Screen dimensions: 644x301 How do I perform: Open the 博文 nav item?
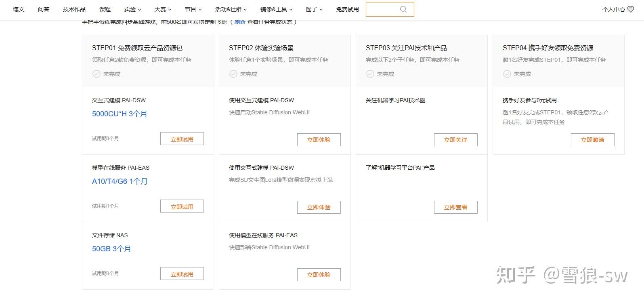(19, 9)
